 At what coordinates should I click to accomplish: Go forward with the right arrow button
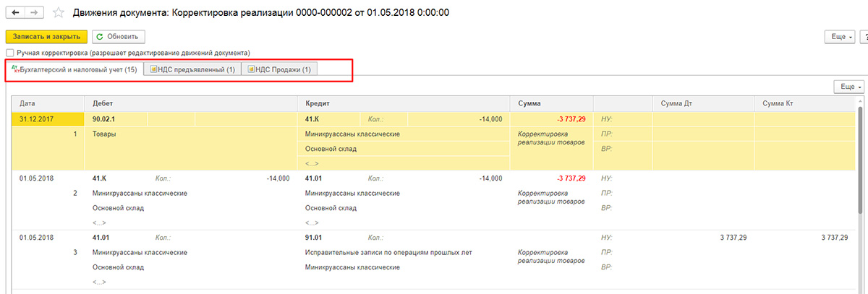point(35,13)
